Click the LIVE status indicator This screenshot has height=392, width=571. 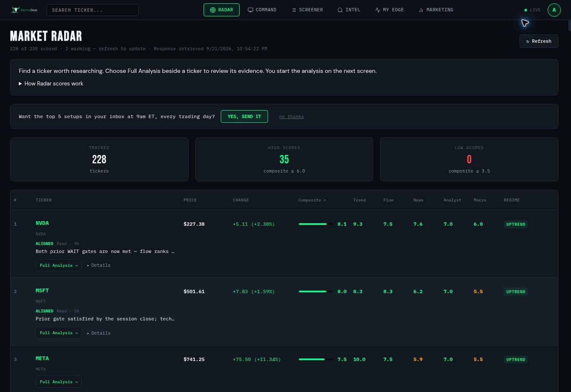(532, 10)
